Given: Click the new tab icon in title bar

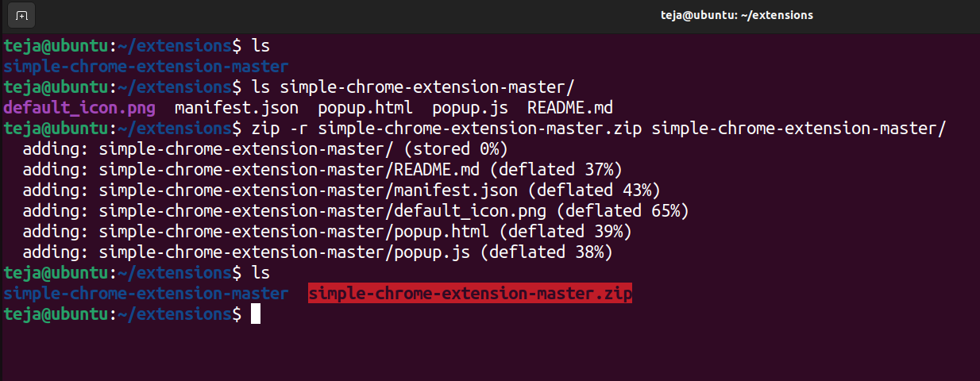Looking at the screenshot, I should point(21,16).
